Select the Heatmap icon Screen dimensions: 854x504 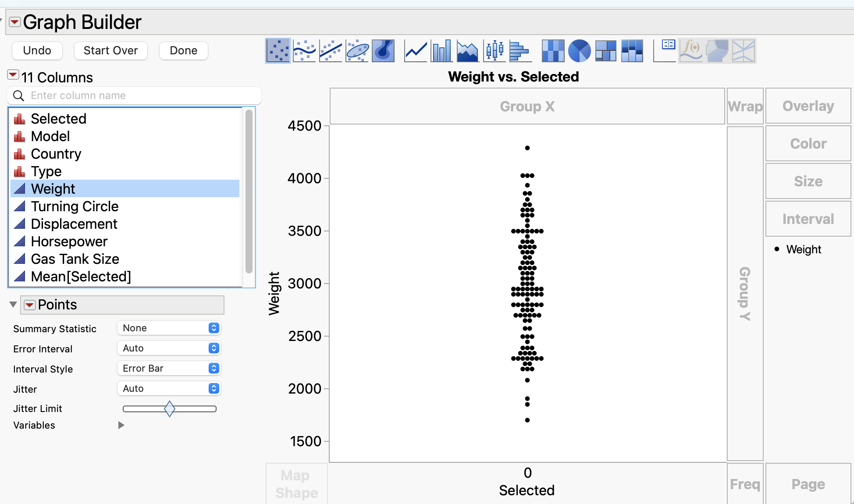click(553, 51)
